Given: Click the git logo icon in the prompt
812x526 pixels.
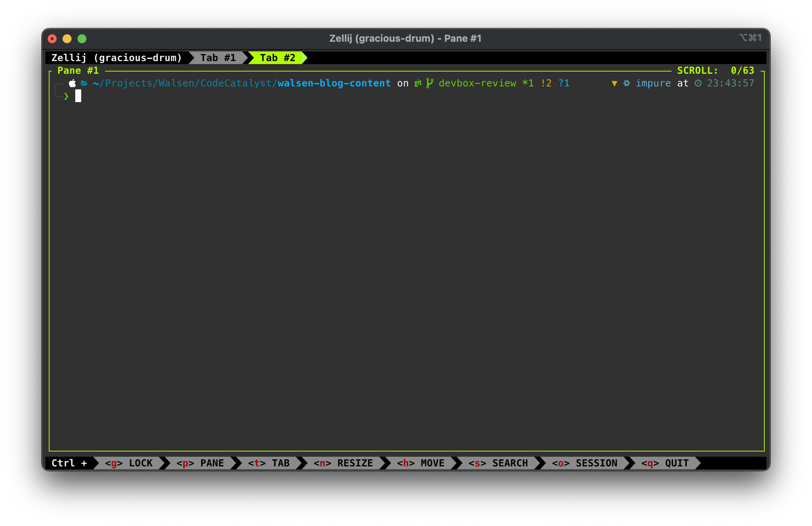Looking at the screenshot, I should (x=418, y=83).
